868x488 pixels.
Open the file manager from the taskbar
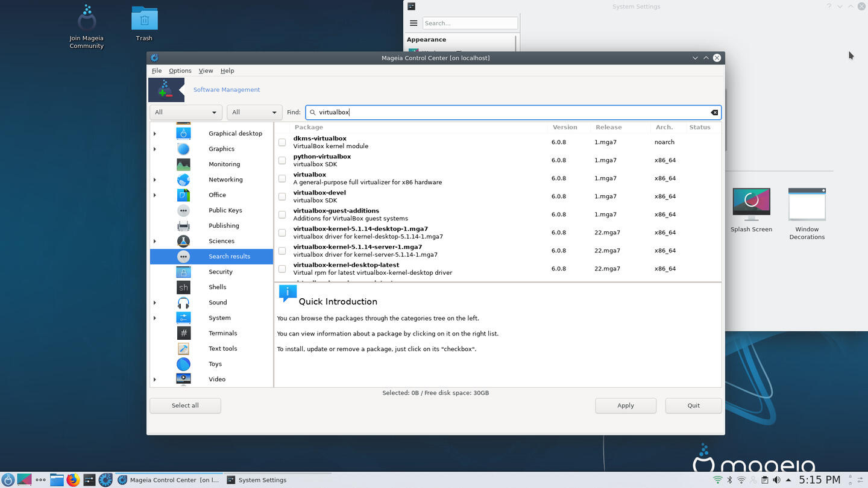click(x=57, y=480)
